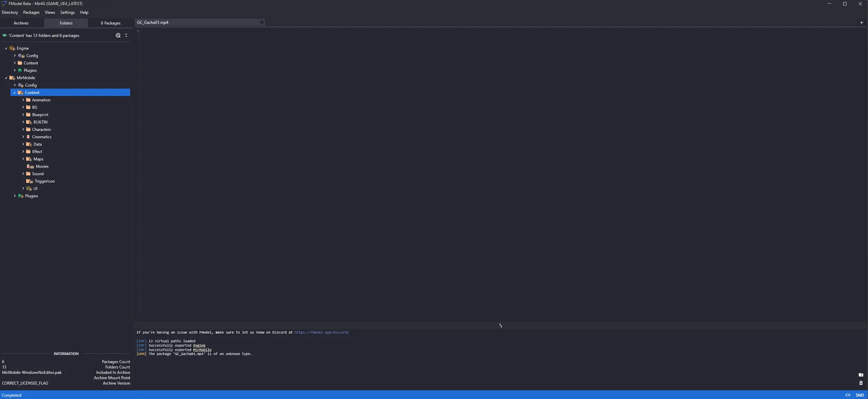Open the FModel Discord link

coord(322,332)
